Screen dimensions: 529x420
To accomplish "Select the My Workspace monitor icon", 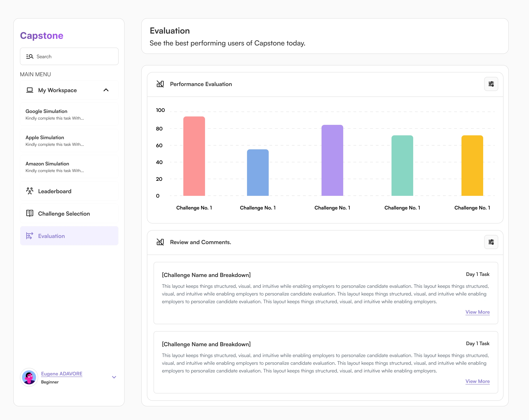I will (x=30, y=90).
